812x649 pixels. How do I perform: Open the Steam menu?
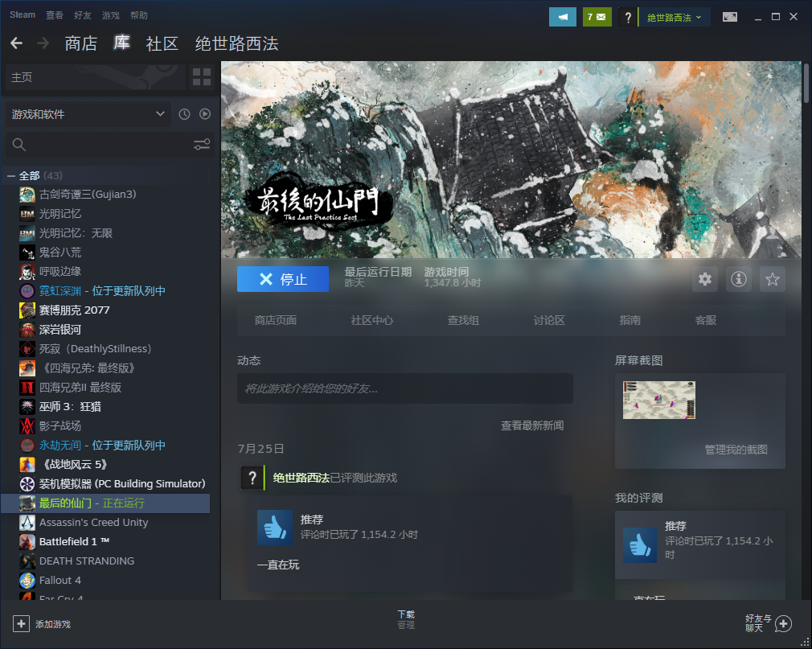click(x=23, y=15)
